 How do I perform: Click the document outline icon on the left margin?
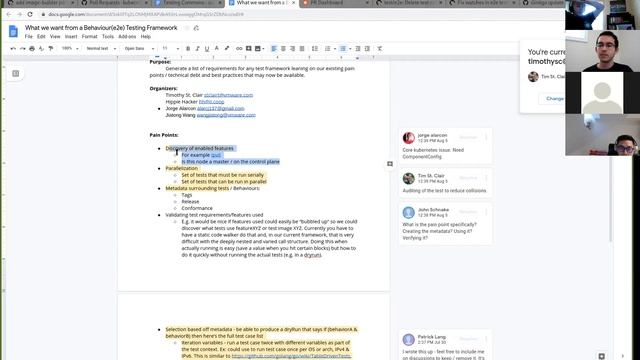(16, 73)
